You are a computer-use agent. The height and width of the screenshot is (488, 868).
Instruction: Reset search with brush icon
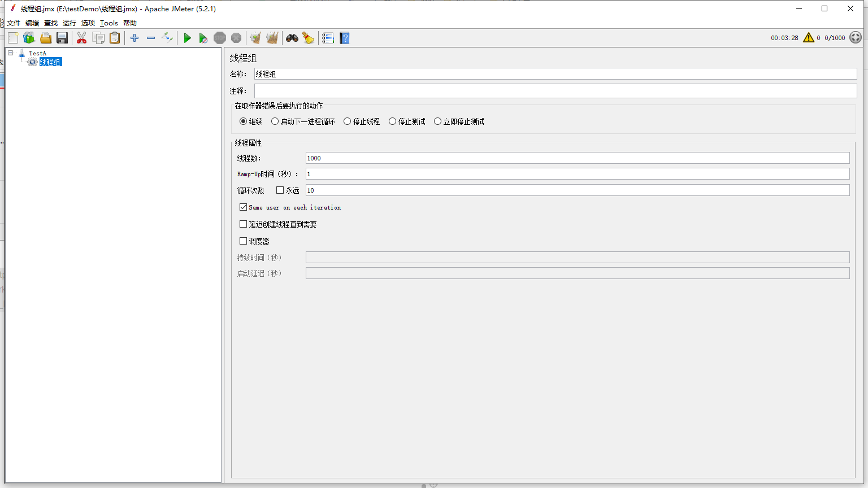click(x=309, y=38)
